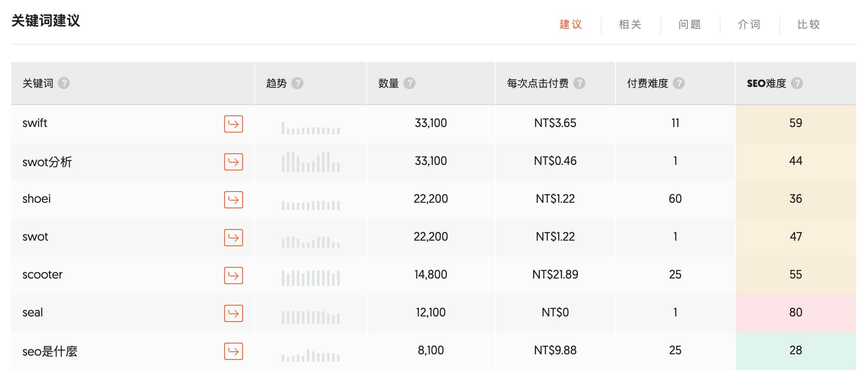
Task: Click the arrow icon next to swift
Action: 233,124
